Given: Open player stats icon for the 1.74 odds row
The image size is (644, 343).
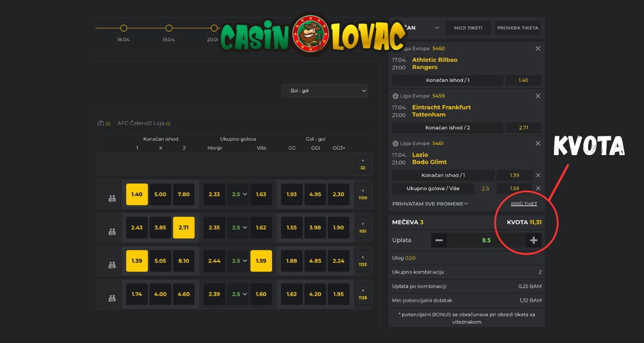Looking at the screenshot, I should pyautogui.click(x=112, y=298).
